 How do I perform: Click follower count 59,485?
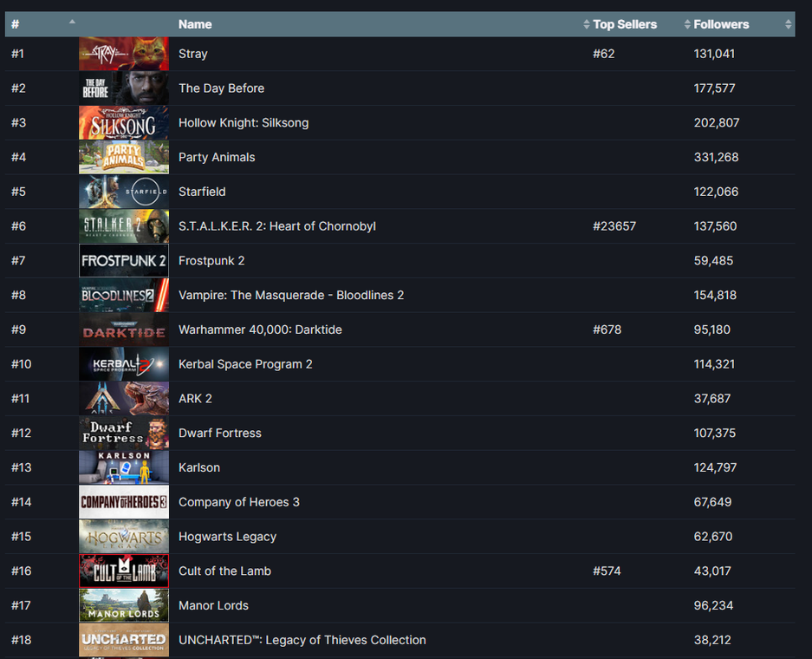coord(713,261)
